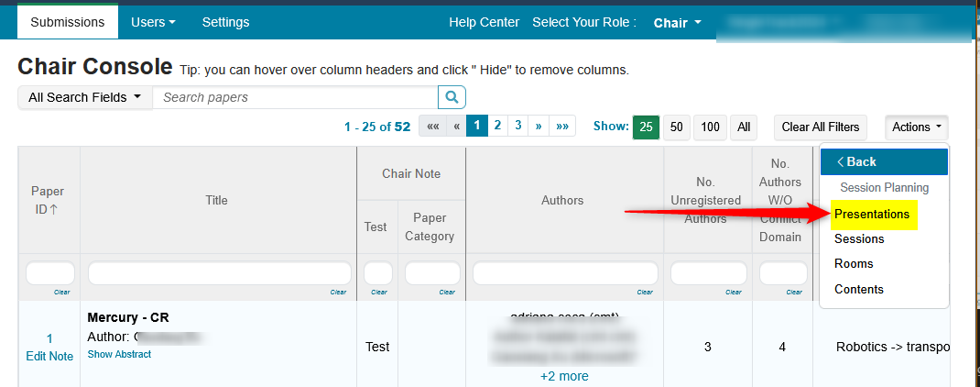The height and width of the screenshot is (387, 980).
Task: Sort by Paper ID column header
Action: pyautogui.click(x=49, y=200)
